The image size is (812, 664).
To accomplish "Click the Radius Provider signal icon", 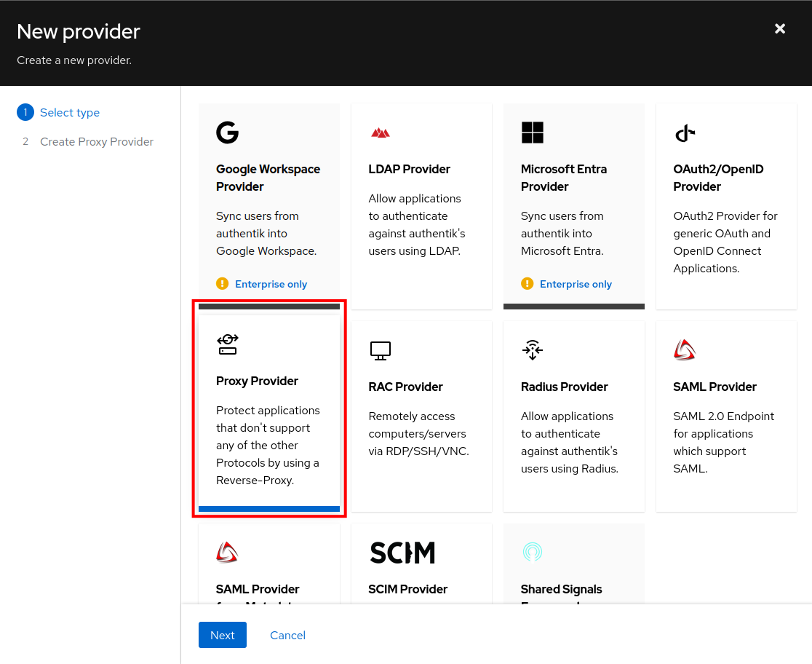I will point(532,350).
